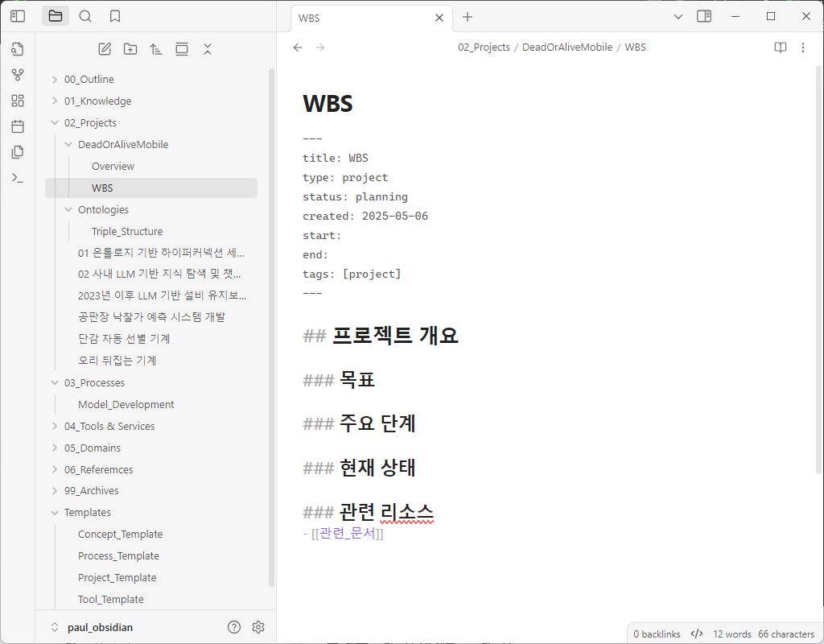Open the file explorer tab
This screenshot has height=644, width=824.
56,16
